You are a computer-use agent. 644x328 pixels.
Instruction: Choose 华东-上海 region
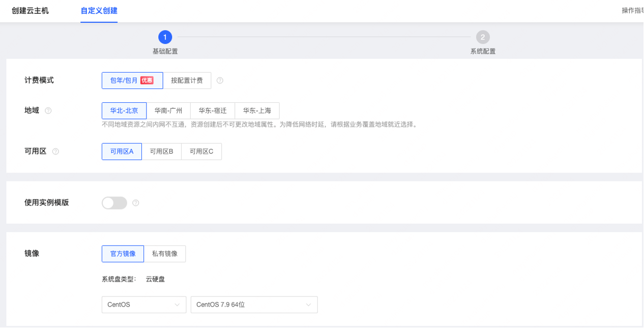[257, 110]
